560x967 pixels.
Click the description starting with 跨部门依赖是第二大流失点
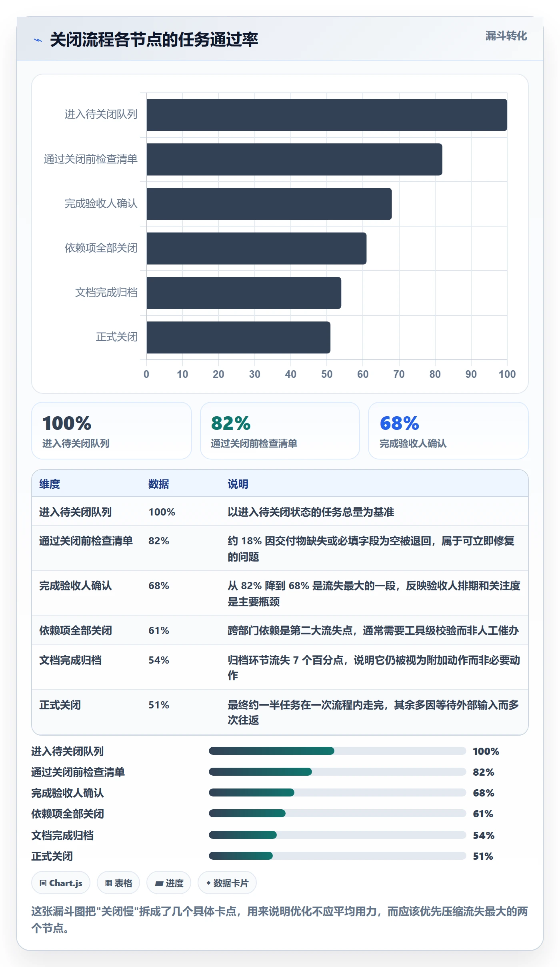[373, 630]
